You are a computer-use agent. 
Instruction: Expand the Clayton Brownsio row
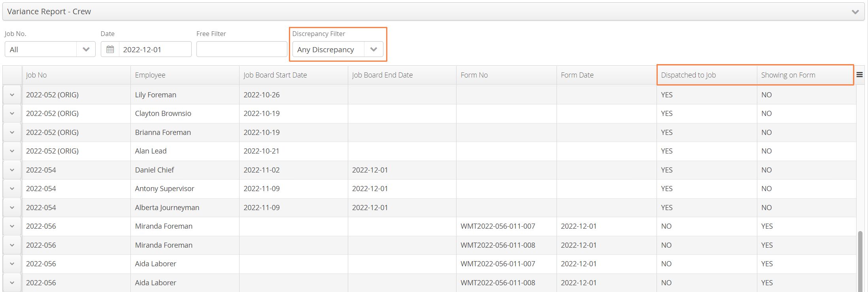(x=12, y=114)
